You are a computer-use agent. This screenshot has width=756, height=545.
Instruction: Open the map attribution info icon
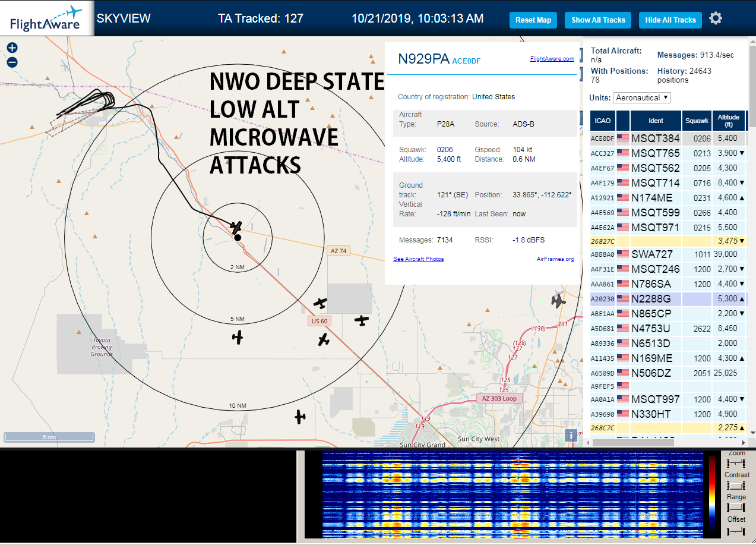[571, 435]
